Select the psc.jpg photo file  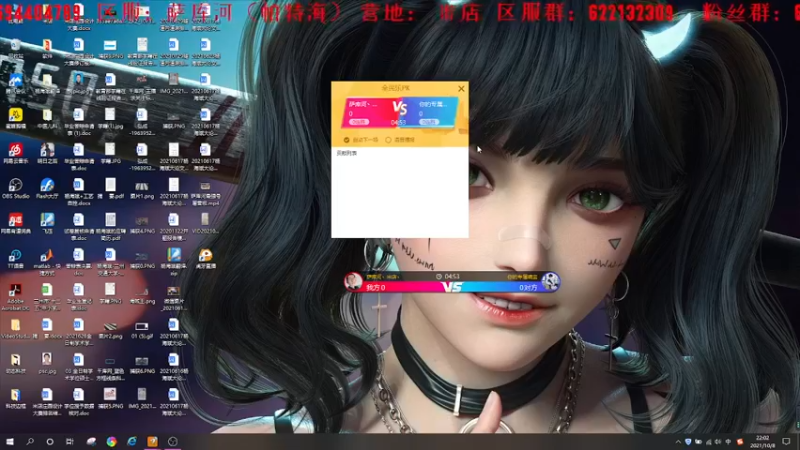tap(47, 363)
